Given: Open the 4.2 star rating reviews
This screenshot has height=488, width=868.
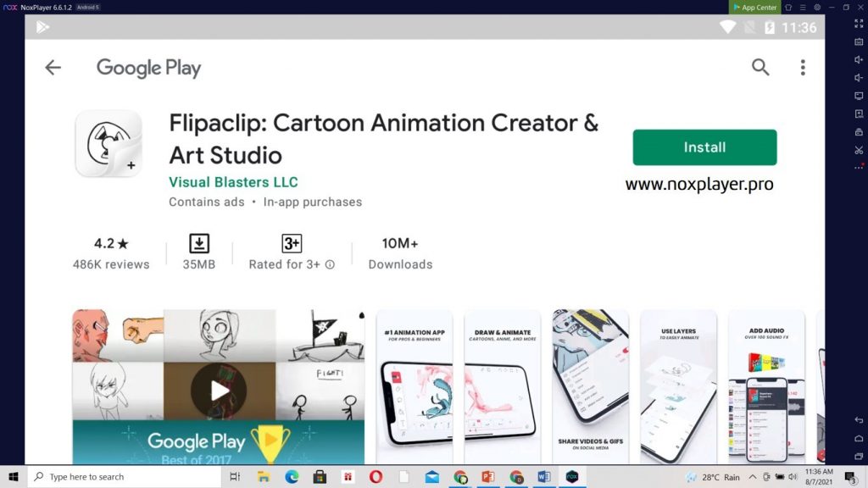Looking at the screenshot, I should click(x=111, y=253).
